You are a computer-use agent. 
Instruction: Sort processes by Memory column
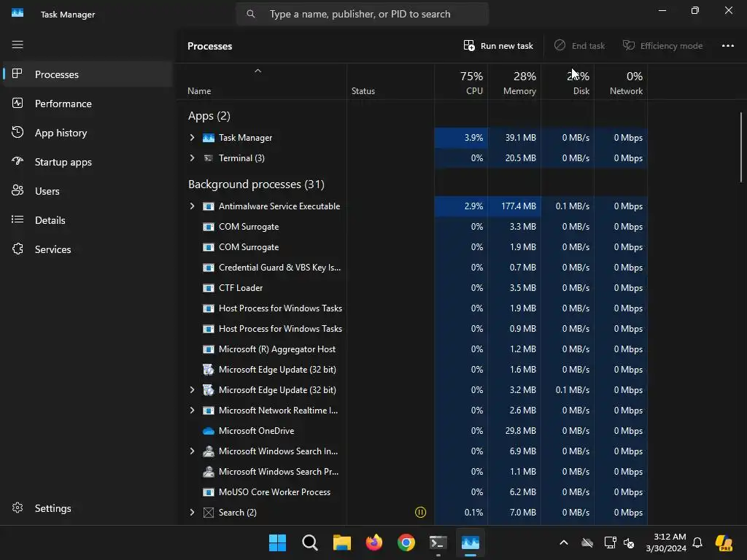[514, 82]
